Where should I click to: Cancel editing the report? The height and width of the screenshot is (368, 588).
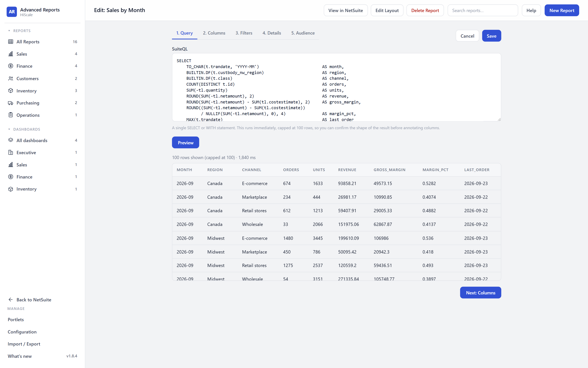coord(467,36)
